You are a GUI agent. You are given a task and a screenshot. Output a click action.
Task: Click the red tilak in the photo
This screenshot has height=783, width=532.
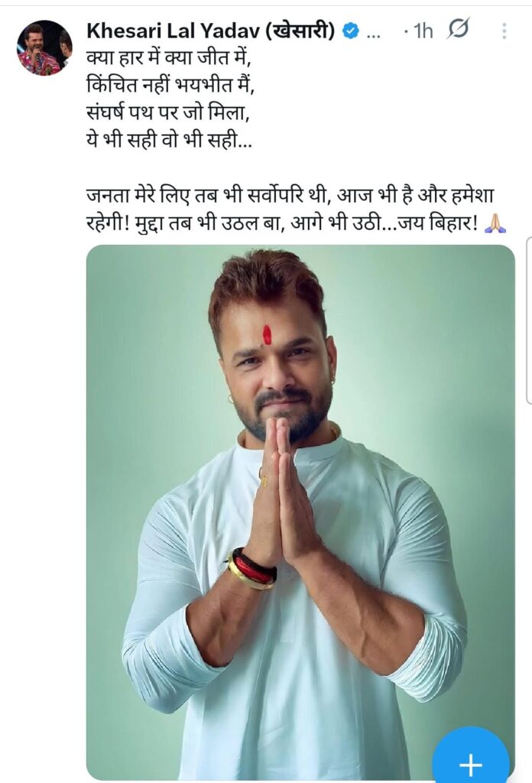click(268, 335)
